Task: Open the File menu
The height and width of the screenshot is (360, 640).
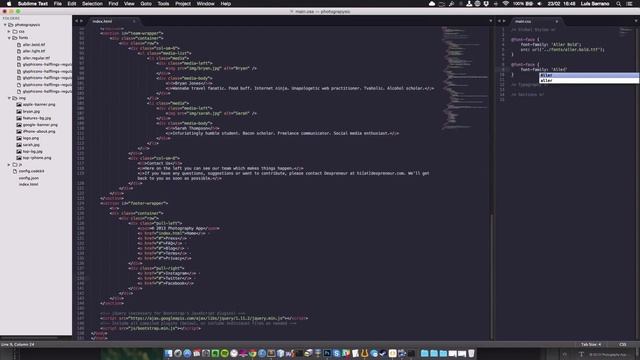Action: (x=58, y=4)
